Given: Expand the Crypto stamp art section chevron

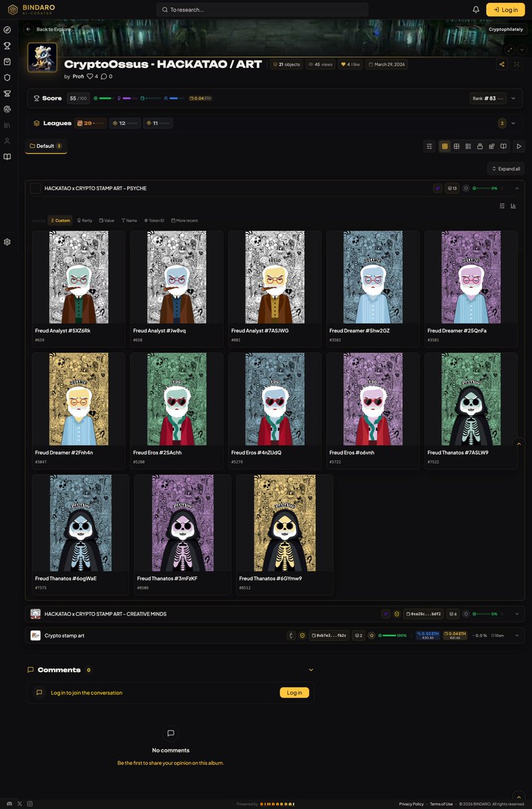Looking at the screenshot, I should (517, 635).
